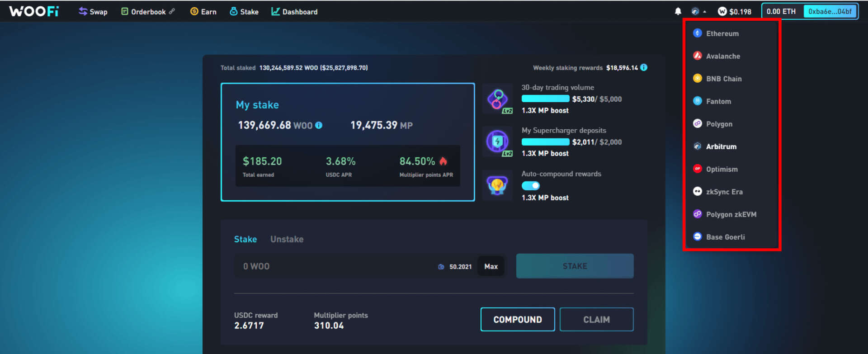Open the notifications bell
Image resolution: width=868 pixels, height=354 pixels.
tap(678, 11)
